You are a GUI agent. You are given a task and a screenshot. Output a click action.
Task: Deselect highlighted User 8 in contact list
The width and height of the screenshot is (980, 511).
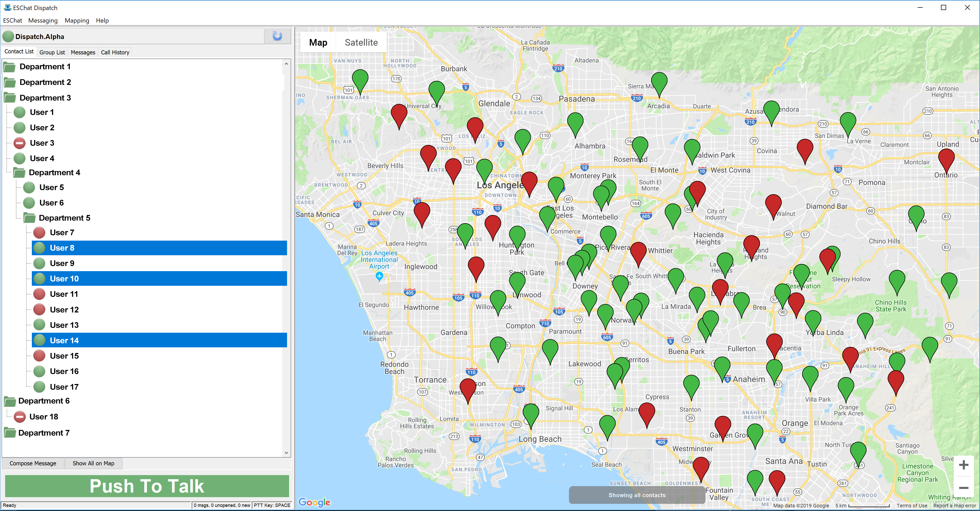(x=62, y=248)
